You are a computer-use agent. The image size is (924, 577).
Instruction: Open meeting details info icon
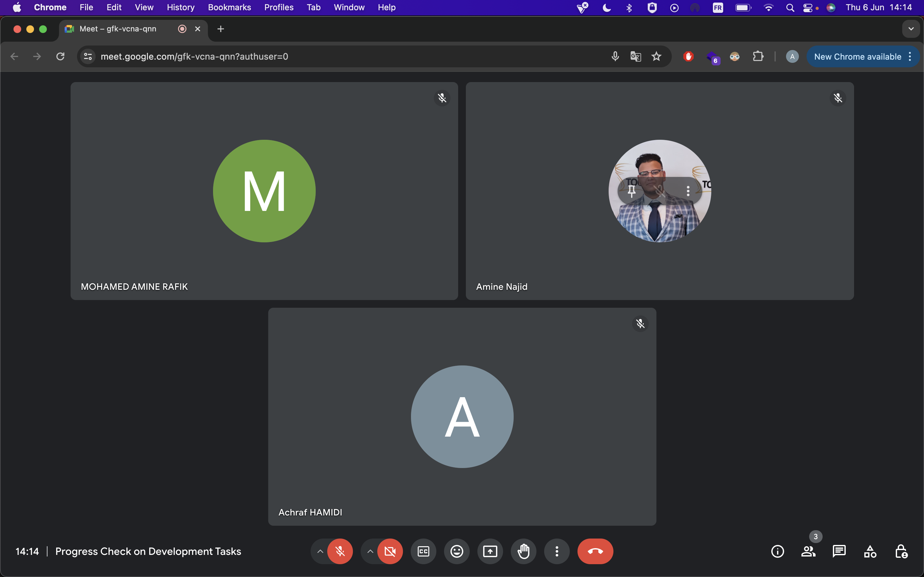(x=777, y=551)
